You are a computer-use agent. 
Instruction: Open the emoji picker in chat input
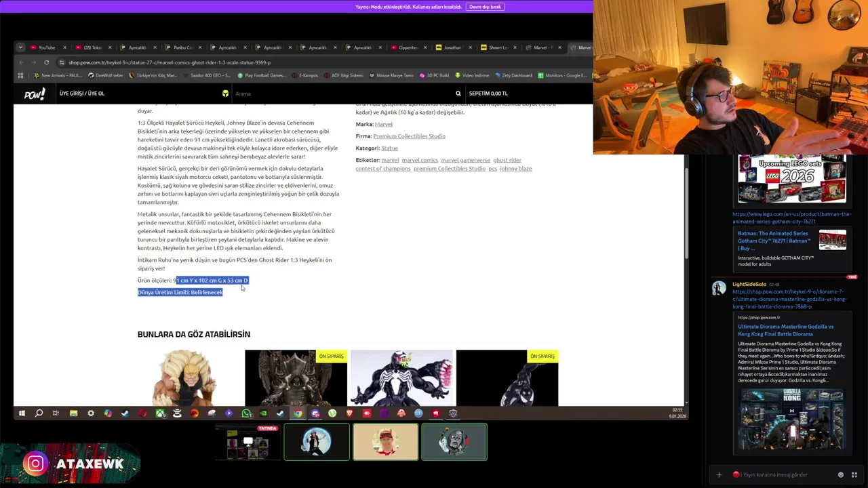click(841, 474)
